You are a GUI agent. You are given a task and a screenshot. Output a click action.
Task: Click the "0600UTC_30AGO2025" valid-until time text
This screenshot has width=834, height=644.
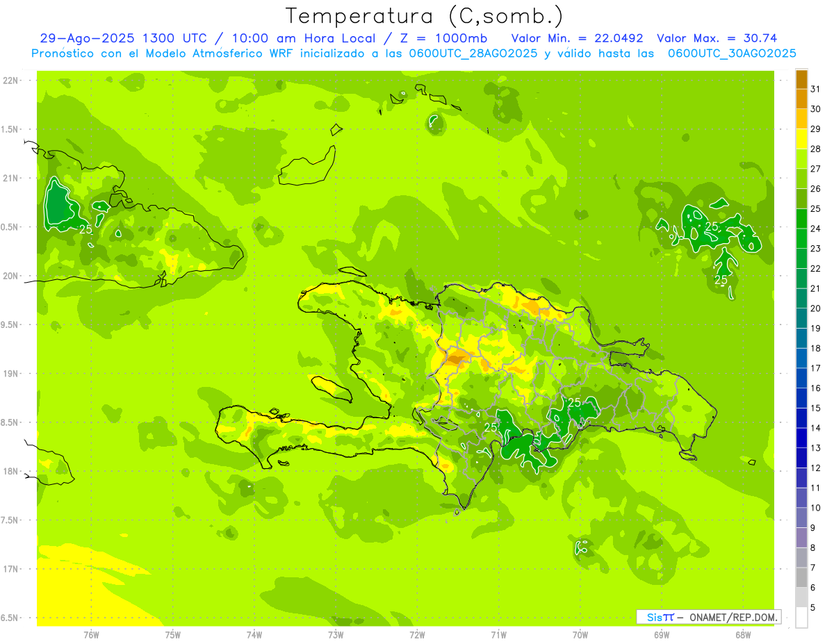click(x=732, y=53)
